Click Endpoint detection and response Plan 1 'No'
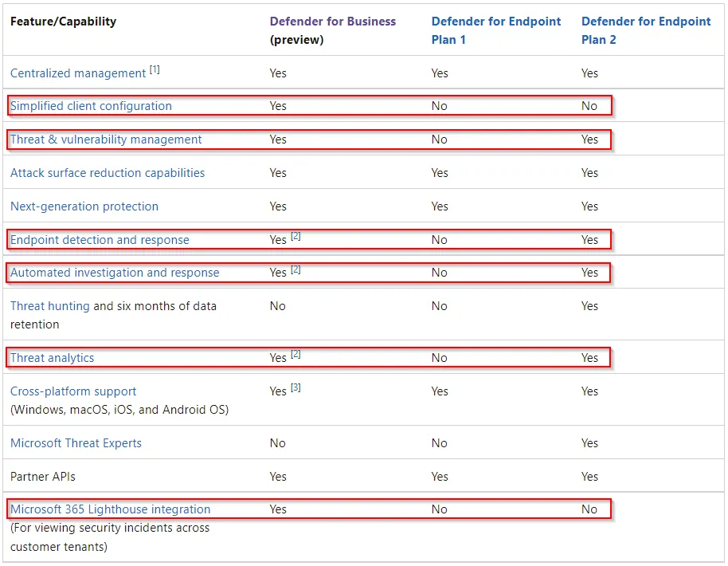The width and height of the screenshot is (728, 566). [439, 240]
